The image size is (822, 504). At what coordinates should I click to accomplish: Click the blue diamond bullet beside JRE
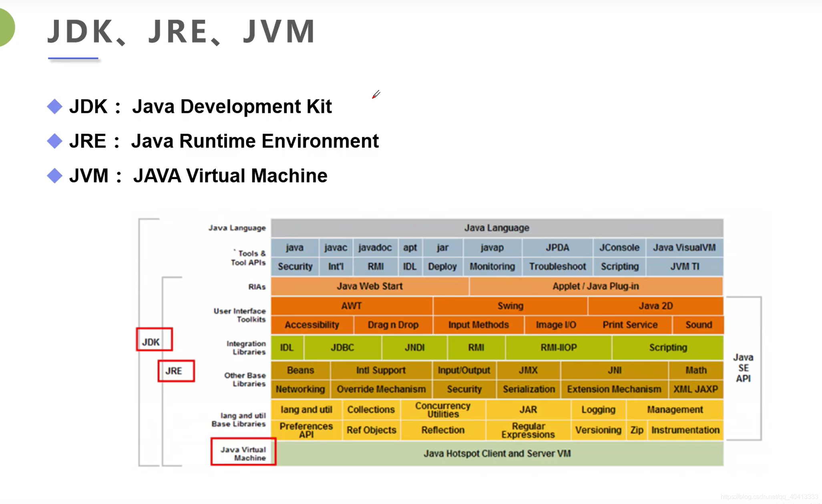tap(55, 141)
